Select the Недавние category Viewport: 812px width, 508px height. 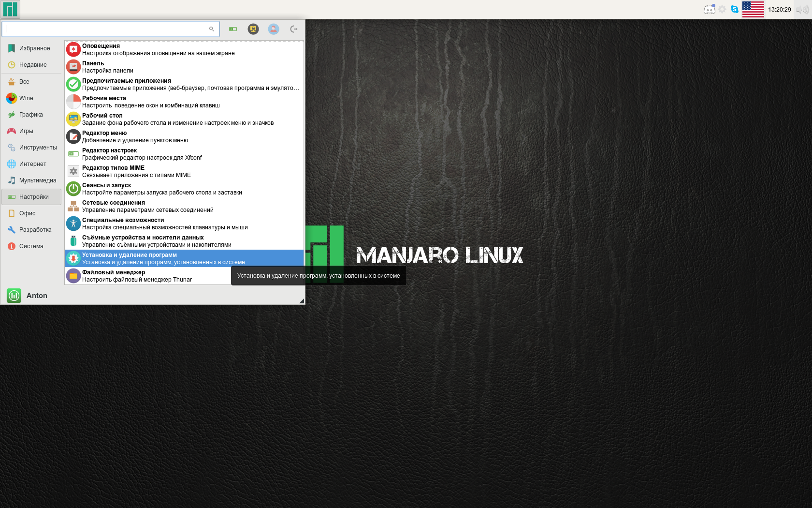[x=31, y=65]
